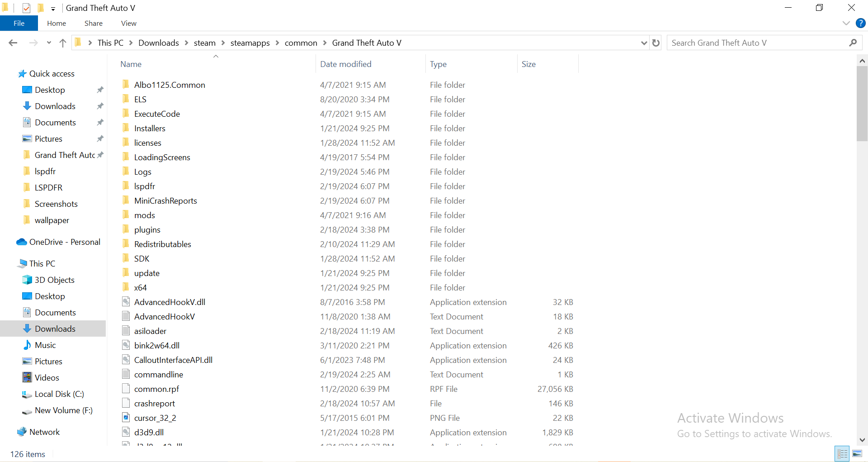Expand the steamapps breadcrumb chevron
The image size is (868, 462).
(x=277, y=43)
